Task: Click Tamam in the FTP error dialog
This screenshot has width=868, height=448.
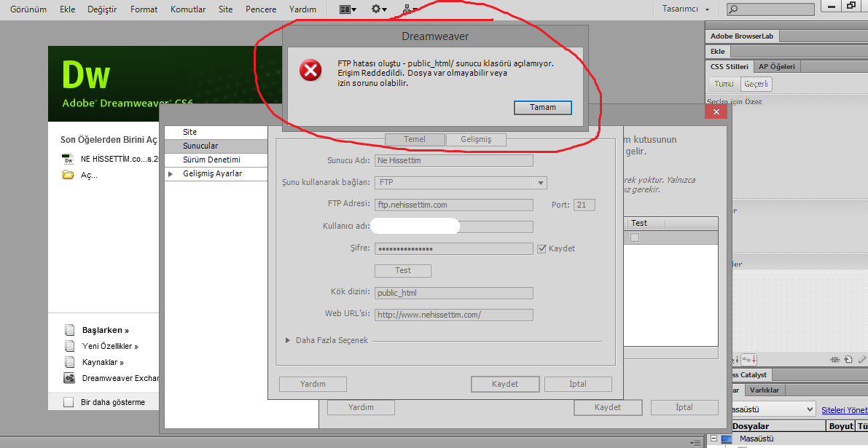Action: 542,107
